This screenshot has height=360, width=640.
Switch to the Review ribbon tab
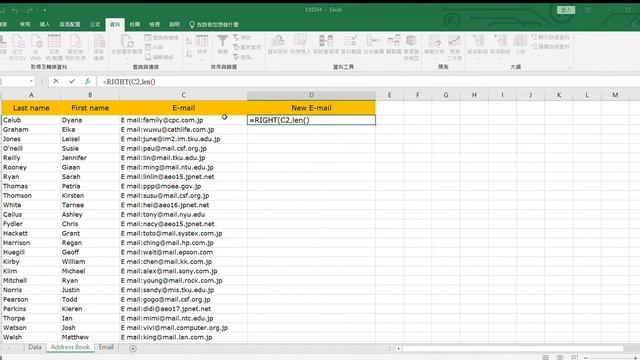135,24
